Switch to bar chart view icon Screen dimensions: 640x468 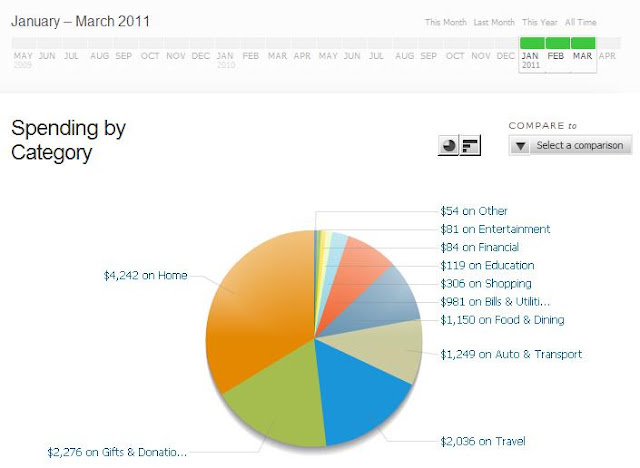(470, 145)
